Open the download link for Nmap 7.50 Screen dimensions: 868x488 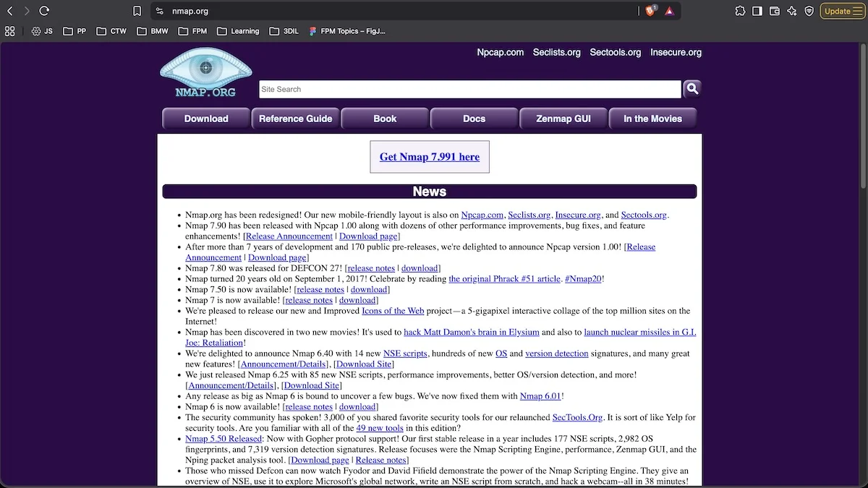(370, 289)
